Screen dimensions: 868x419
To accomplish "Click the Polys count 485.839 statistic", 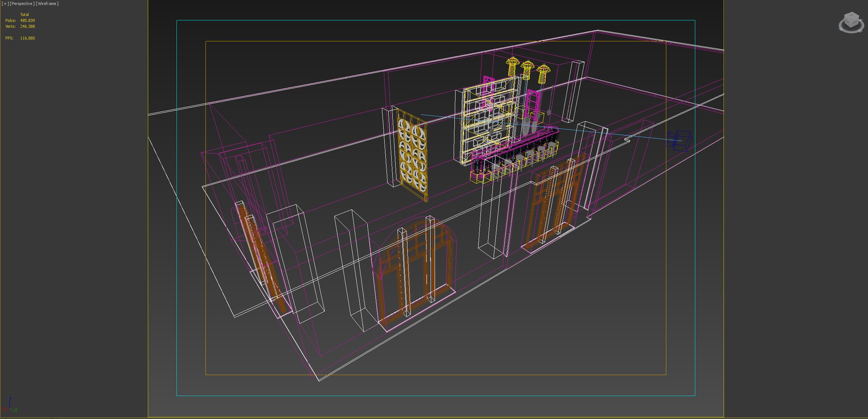I will click(20, 21).
